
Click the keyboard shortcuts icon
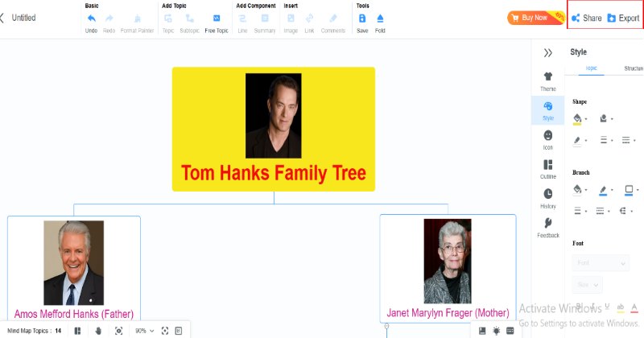510,331
